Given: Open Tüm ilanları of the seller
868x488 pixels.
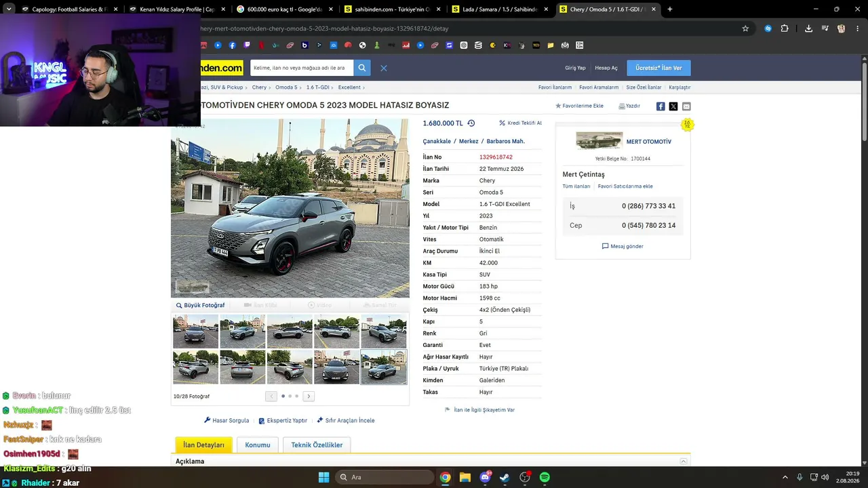Looking at the screenshot, I should 576,186.
